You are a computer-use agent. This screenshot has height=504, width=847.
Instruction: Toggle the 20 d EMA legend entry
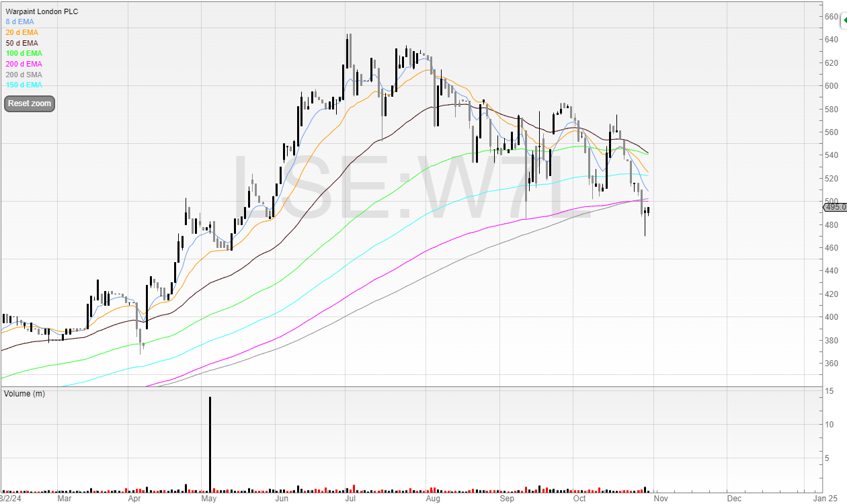click(22, 32)
